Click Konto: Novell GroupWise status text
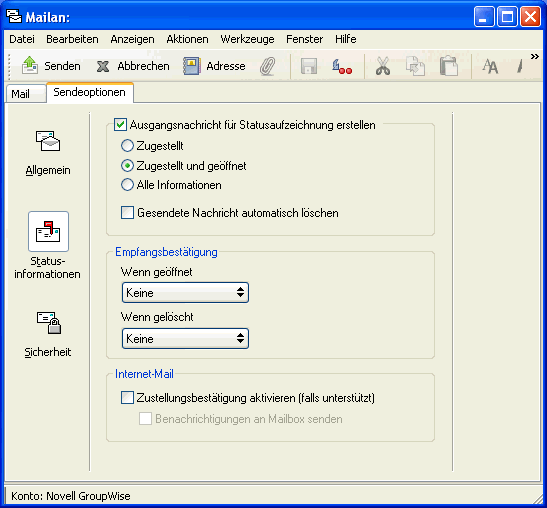 (71, 496)
